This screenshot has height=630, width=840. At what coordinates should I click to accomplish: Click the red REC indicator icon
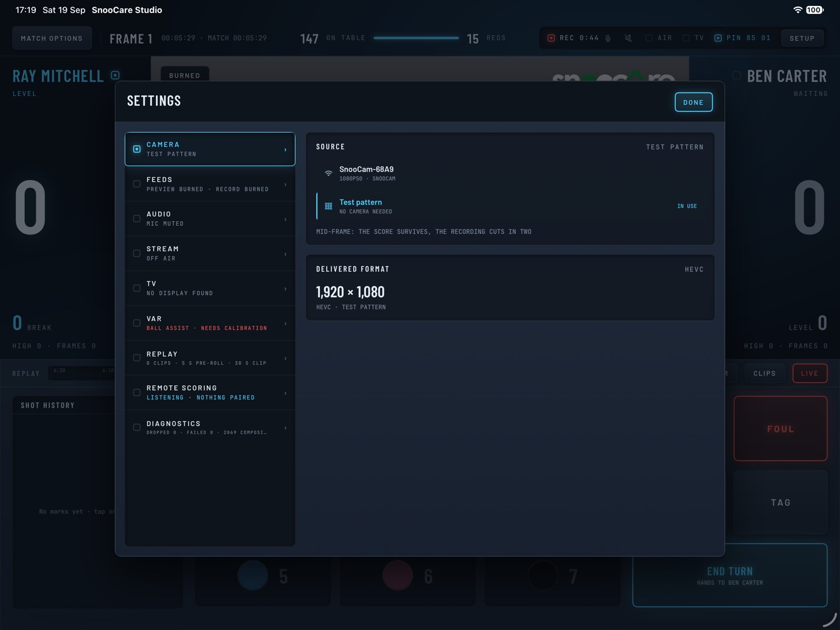(551, 38)
